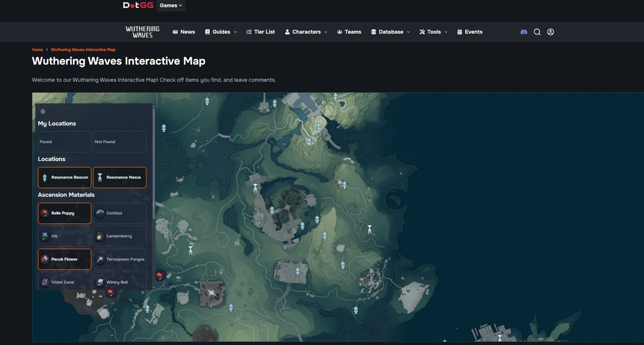
Task: Disable Pecok Flower filter
Action: point(64,259)
